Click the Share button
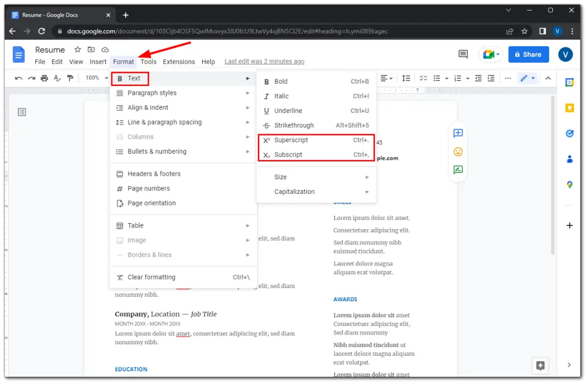 pos(528,55)
